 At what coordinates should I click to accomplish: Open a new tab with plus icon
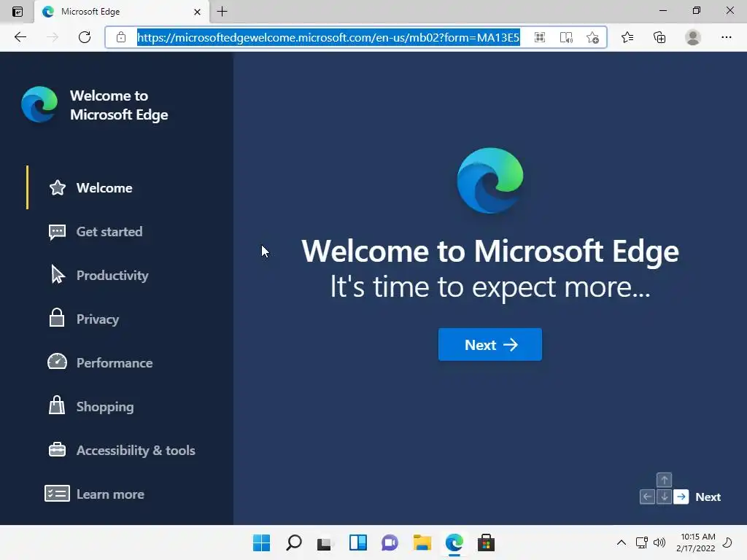[x=222, y=12]
